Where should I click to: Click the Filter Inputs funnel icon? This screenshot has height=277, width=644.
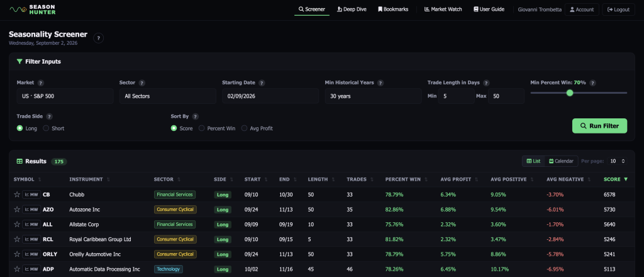point(19,61)
